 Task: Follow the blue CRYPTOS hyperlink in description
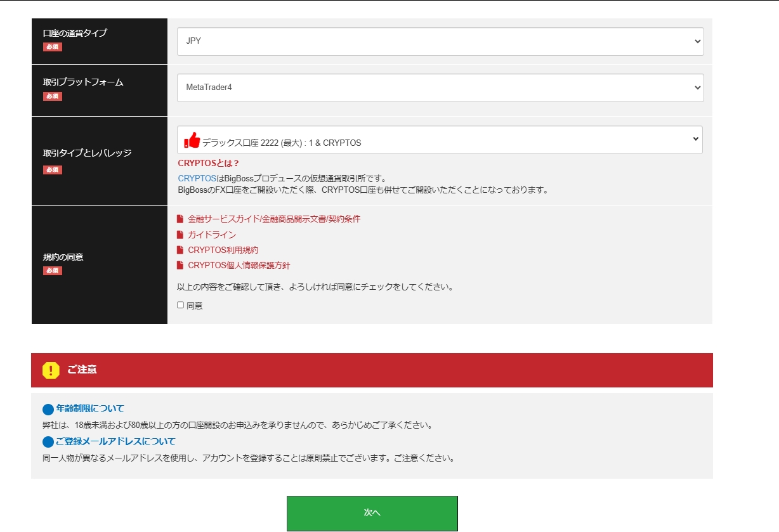pos(197,179)
